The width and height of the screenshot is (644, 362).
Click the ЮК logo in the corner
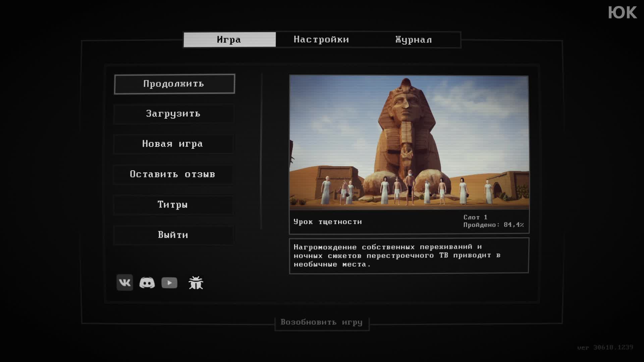point(622,13)
